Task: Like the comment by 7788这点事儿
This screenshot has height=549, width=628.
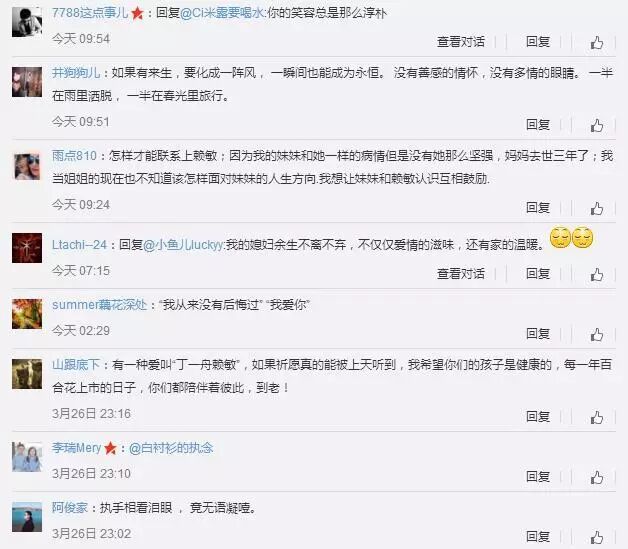Action: click(597, 42)
